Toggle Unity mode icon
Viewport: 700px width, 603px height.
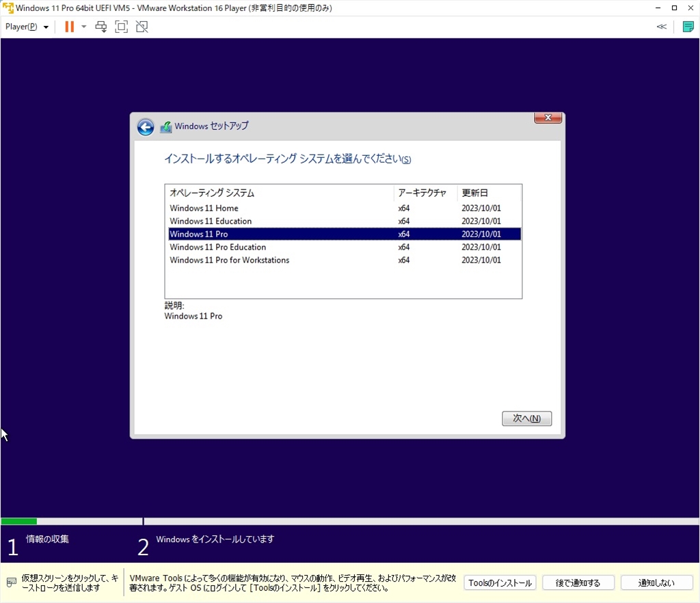pyautogui.click(x=142, y=27)
